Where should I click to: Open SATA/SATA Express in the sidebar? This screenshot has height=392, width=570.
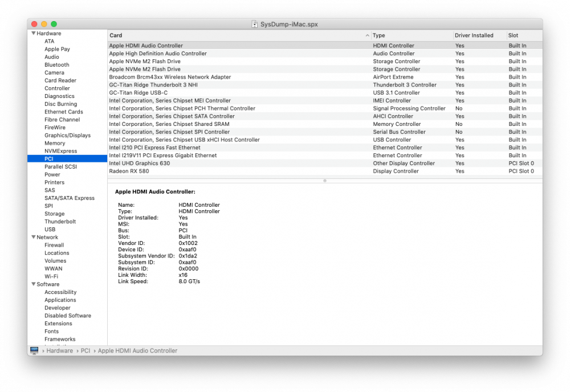pyautogui.click(x=70, y=198)
